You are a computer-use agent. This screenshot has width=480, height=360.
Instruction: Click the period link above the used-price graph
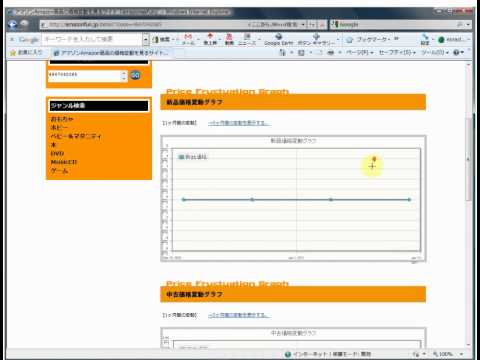(238, 315)
